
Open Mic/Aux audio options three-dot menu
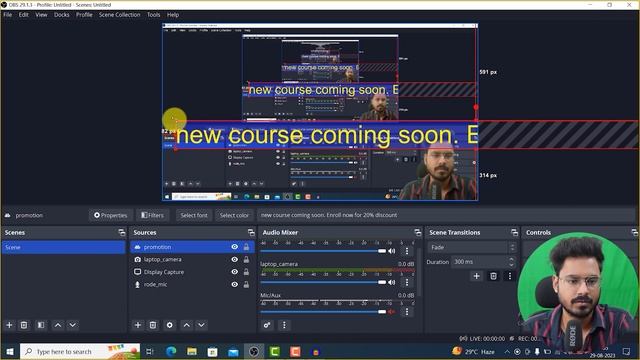(407, 312)
